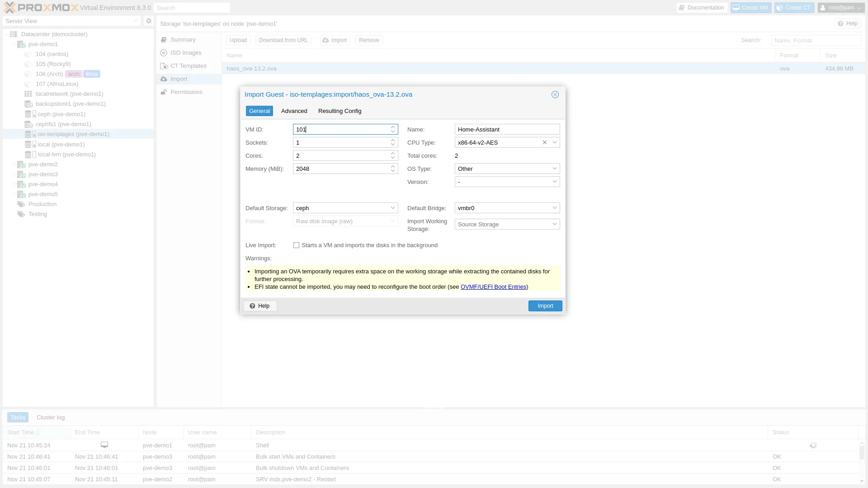Switch to the Advanced tab
Viewport: 868px width, 488px height.
[x=294, y=111]
